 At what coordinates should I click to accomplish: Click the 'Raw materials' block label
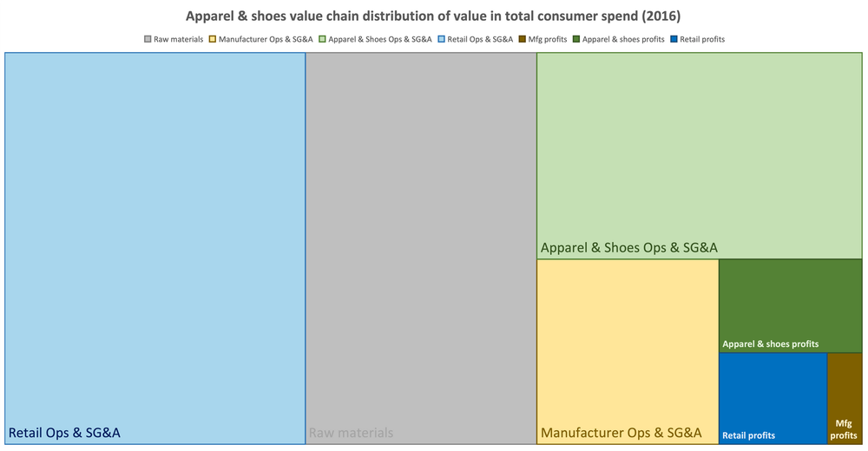(x=351, y=433)
